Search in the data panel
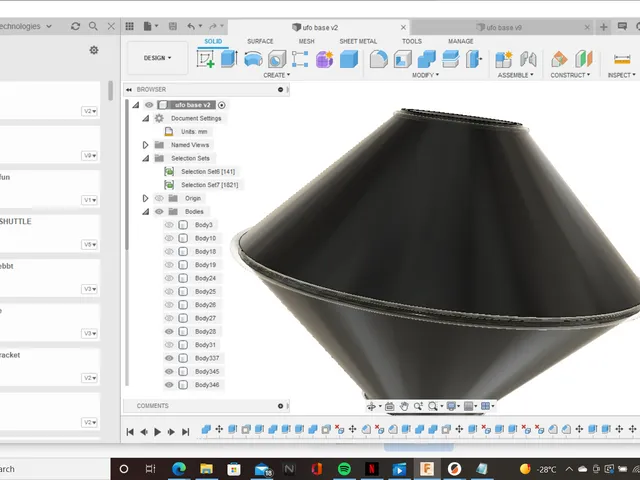Viewport: 640px width, 480px height. (x=93, y=26)
